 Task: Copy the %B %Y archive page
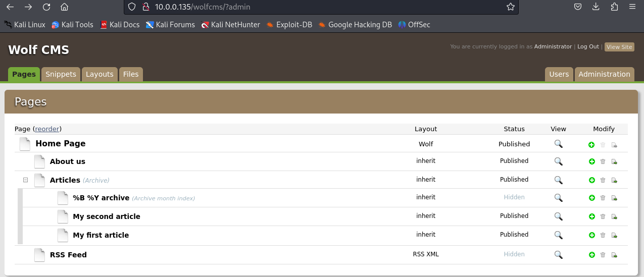tap(614, 198)
